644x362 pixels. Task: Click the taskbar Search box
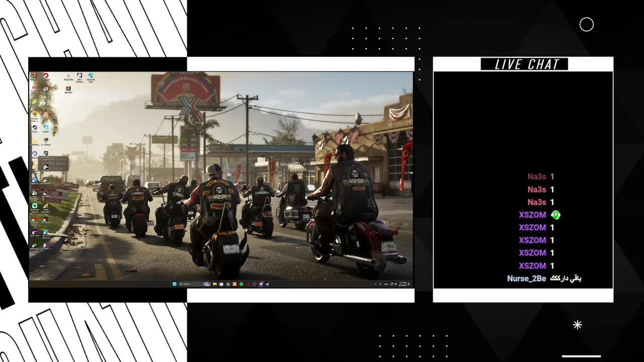click(x=195, y=284)
